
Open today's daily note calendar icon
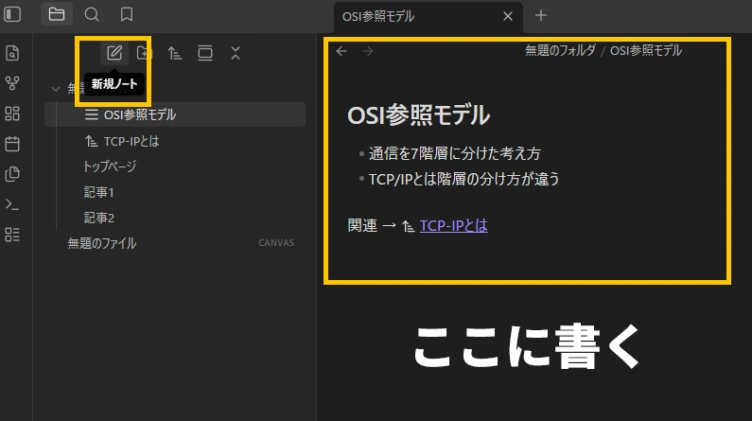[13, 143]
